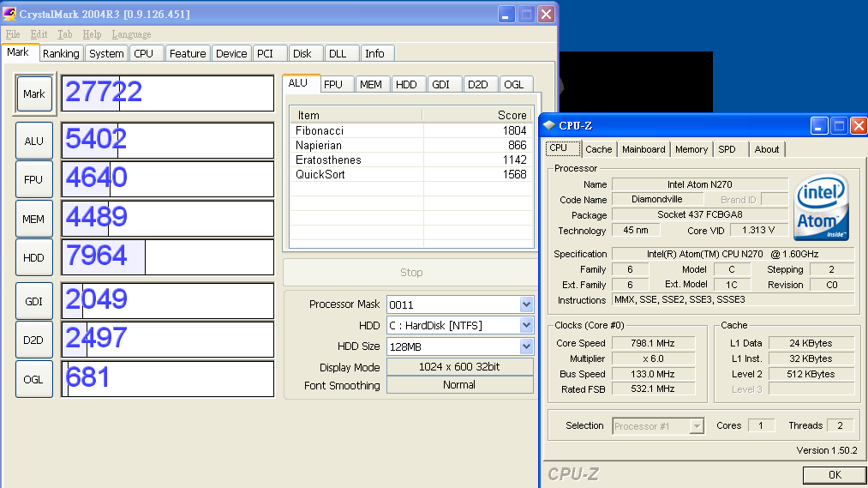The image size is (868, 488).
Task: Run the GDI benchmark button
Action: coord(34,301)
